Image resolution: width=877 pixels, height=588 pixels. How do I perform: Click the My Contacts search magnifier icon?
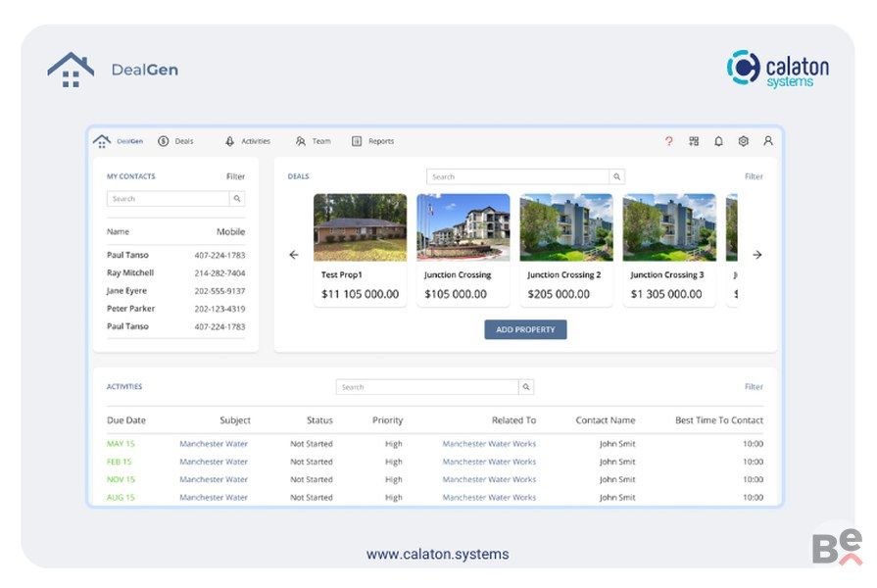coord(237,199)
